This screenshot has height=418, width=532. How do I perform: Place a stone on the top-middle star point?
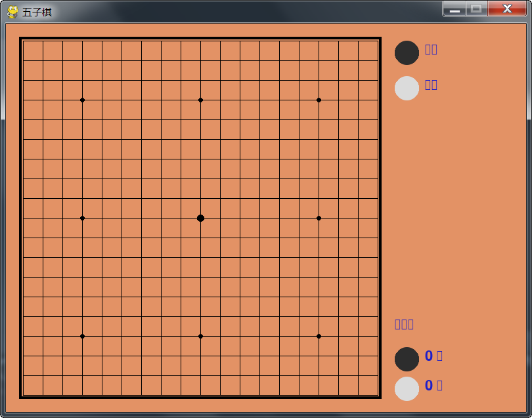click(x=200, y=100)
